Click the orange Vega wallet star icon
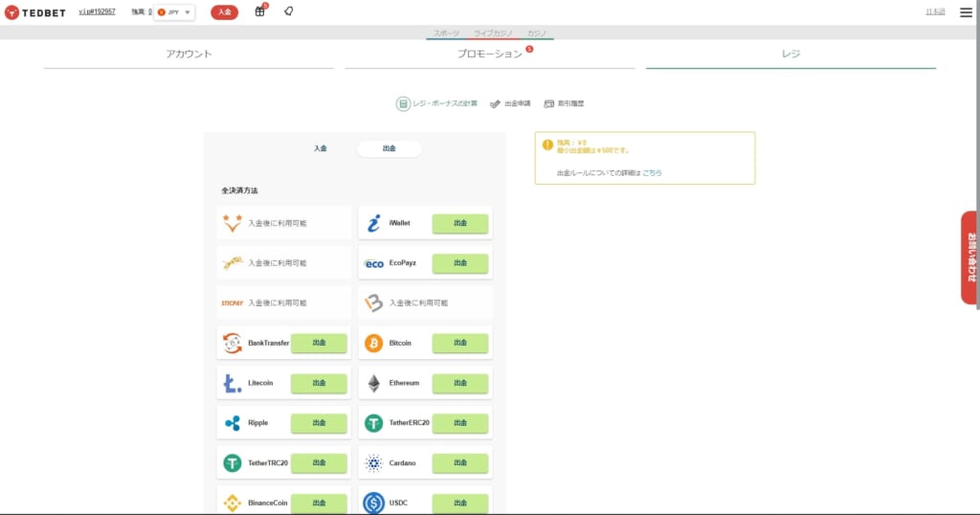This screenshot has width=980, height=515. (x=232, y=223)
